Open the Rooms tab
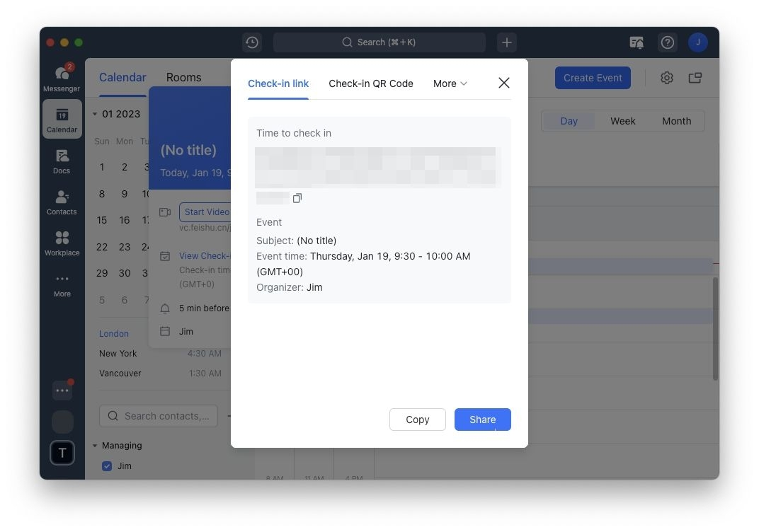 point(183,77)
